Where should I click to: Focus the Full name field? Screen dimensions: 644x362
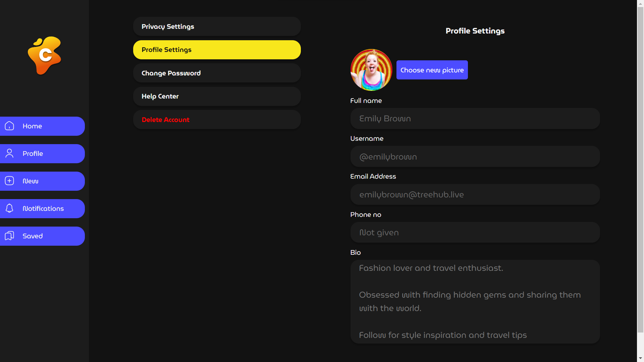coord(475,119)
